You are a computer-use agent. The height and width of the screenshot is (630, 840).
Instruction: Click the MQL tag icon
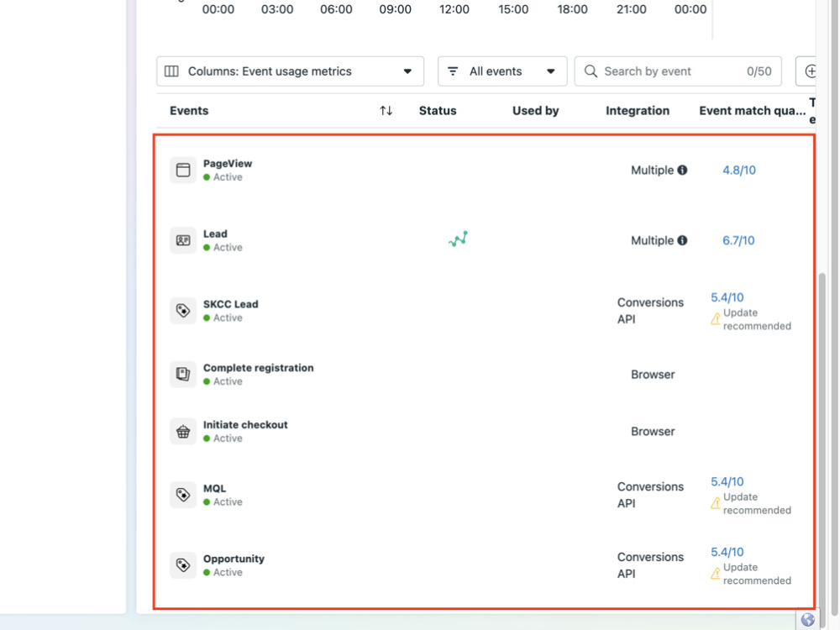point(183,495)
